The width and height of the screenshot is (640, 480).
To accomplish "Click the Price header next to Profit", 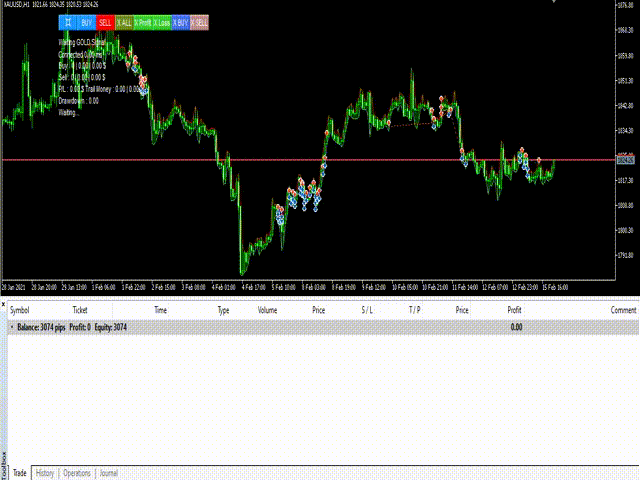I will point(462,310).
